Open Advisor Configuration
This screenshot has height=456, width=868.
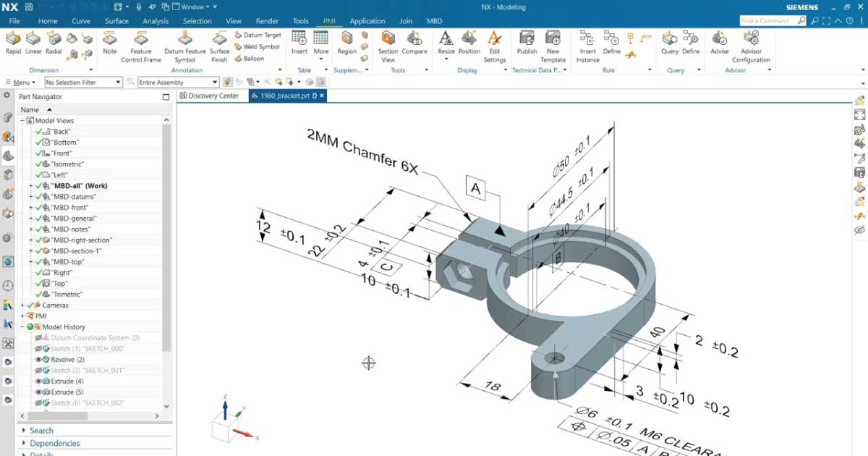pos(752,47)
